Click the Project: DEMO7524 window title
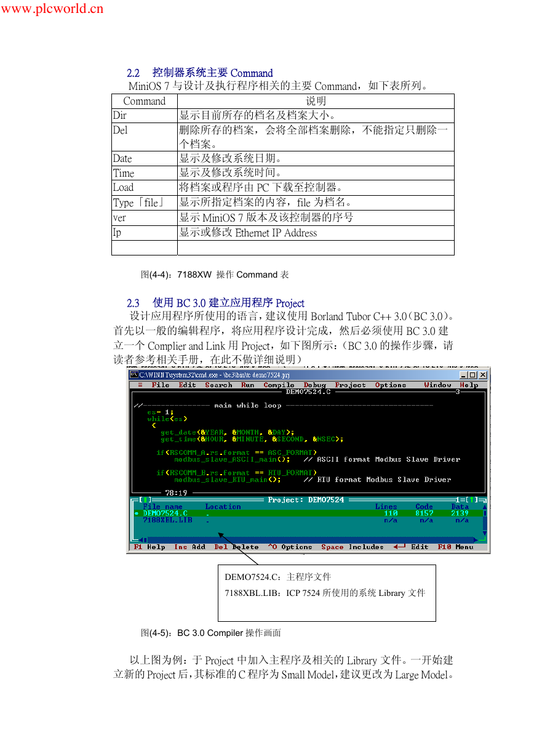 tap(306, 500)
